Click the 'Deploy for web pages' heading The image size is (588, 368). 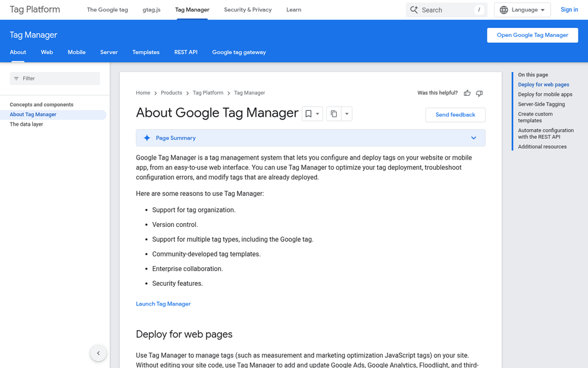click(x=184, y=334)
